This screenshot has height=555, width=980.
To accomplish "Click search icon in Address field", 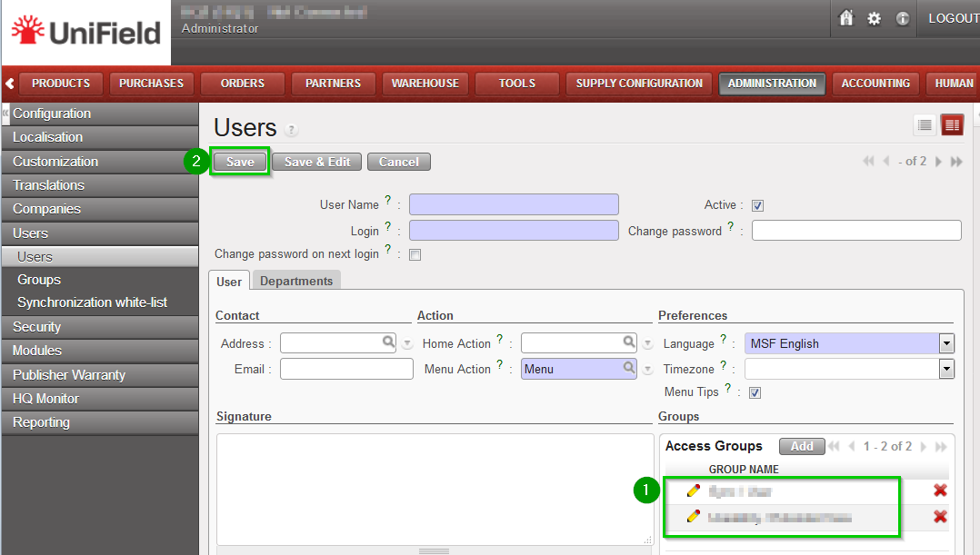I will click(389, 342).
